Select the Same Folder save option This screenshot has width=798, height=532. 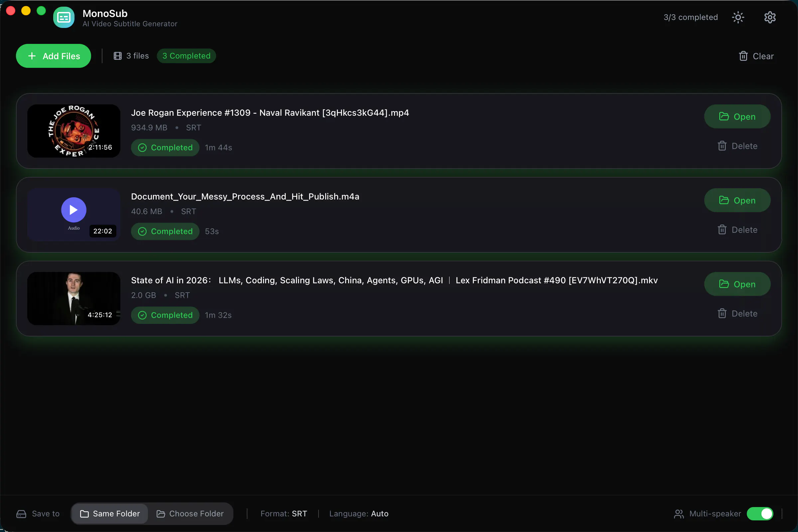click(110, 514)
